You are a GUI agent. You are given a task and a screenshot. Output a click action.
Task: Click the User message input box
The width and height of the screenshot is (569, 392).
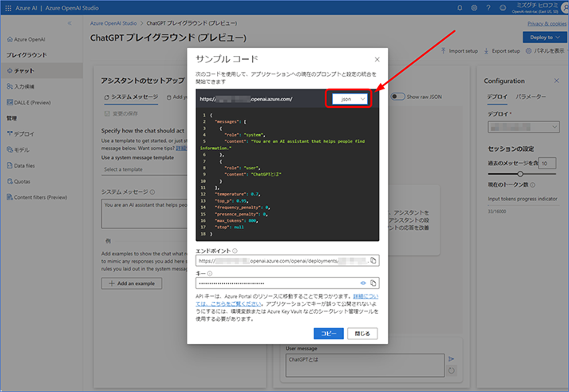coord(365,366)
